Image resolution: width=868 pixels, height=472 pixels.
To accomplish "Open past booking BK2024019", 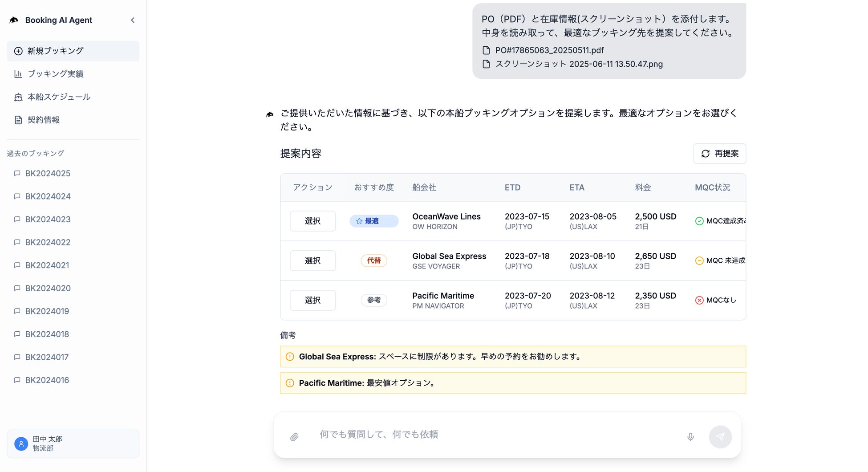I will (x=47, y=311).
